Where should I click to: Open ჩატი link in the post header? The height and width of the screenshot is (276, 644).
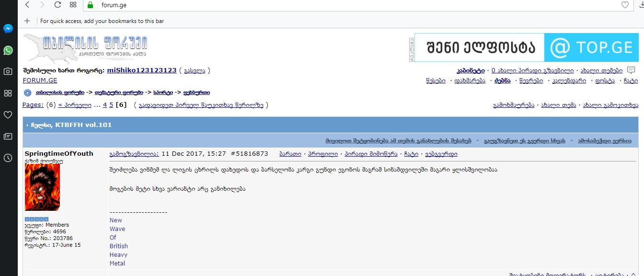pyautogui.click(x=411, y=154)
